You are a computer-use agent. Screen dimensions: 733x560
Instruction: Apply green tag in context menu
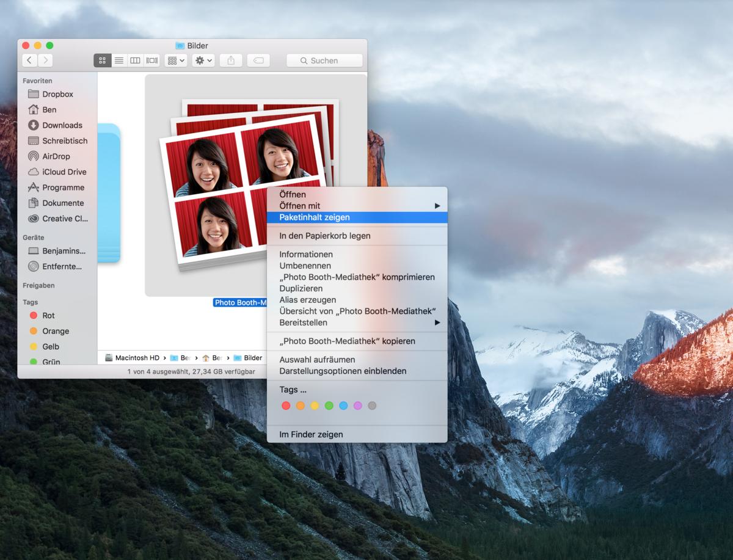329,405
